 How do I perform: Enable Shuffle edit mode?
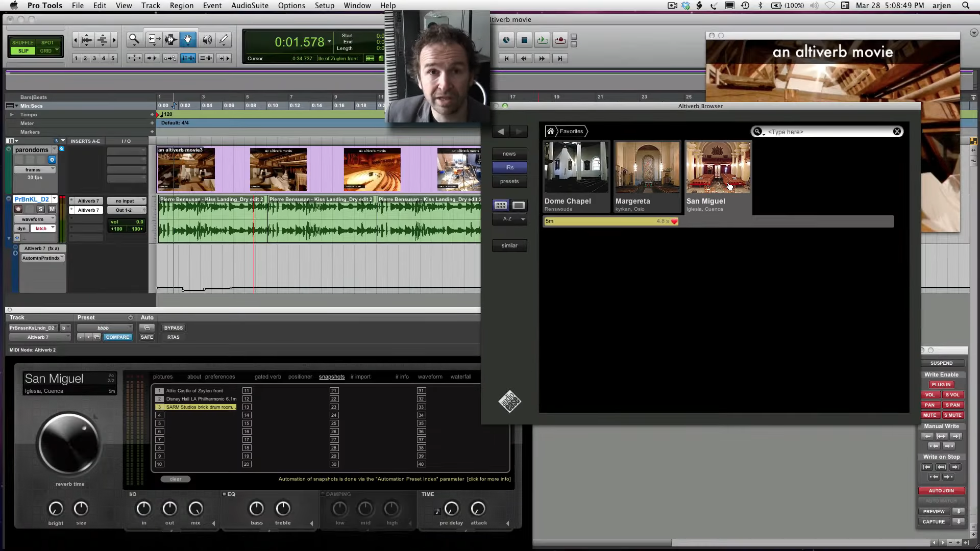click(x=23, y=43)
